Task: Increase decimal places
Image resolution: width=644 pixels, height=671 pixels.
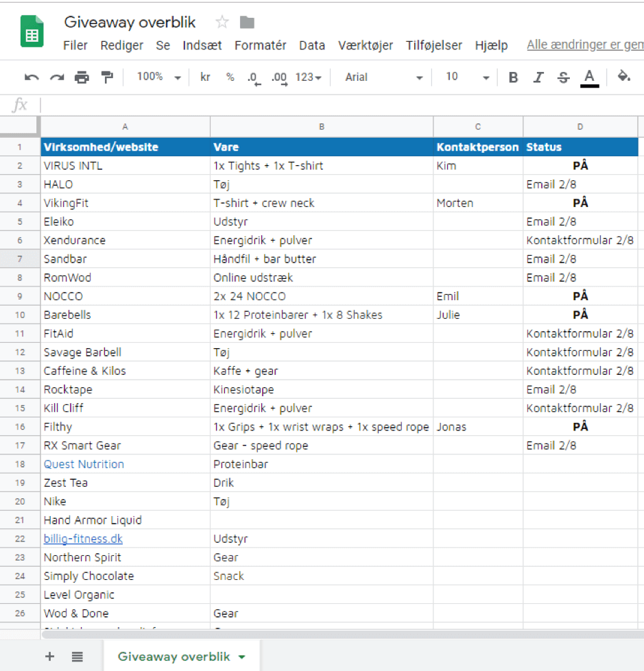Action: pyautogui.click(x=279, y=78)
